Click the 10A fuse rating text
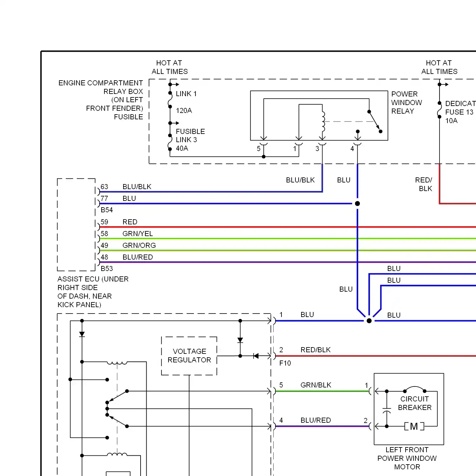476x476 pixels. coord(451,121)
